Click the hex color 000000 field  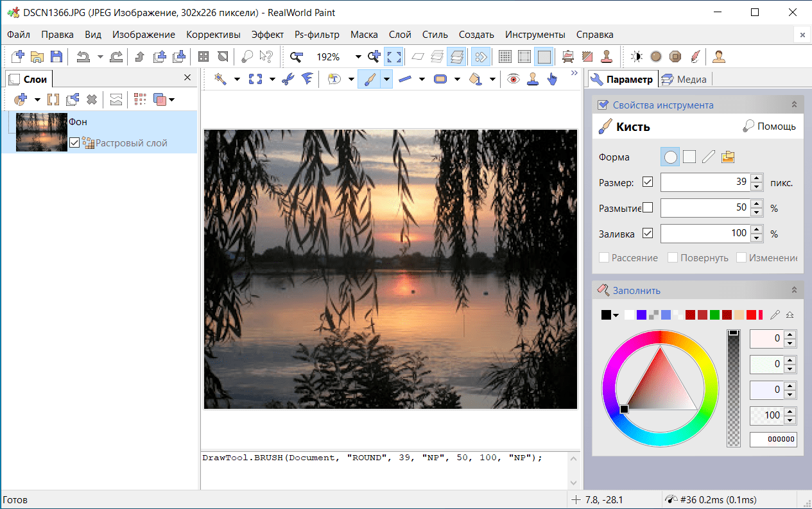773,440
